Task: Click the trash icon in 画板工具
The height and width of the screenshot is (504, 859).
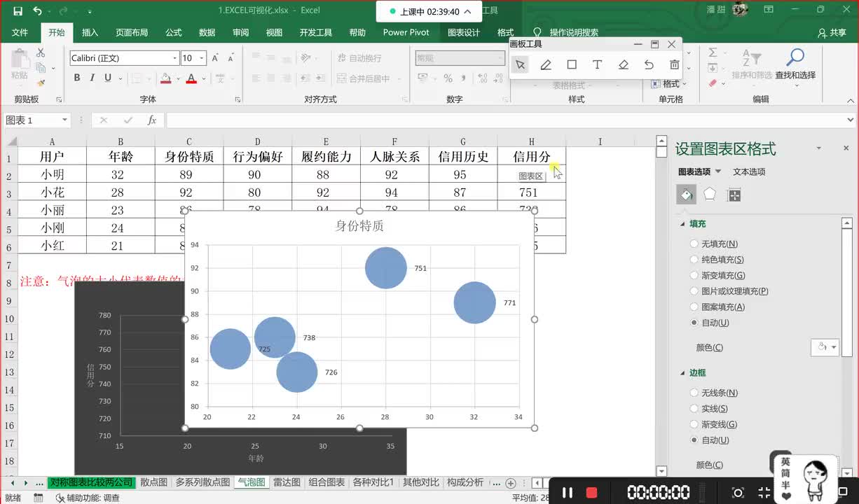Action: tap(674, 65)
